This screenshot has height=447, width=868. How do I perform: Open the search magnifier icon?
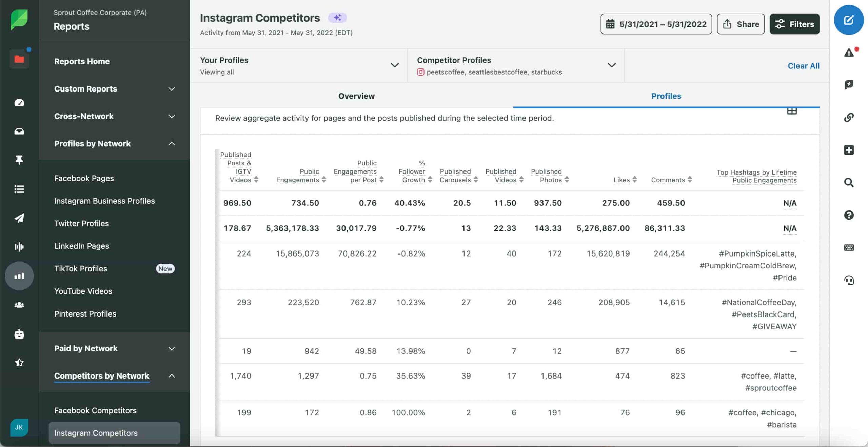[849, 183]
